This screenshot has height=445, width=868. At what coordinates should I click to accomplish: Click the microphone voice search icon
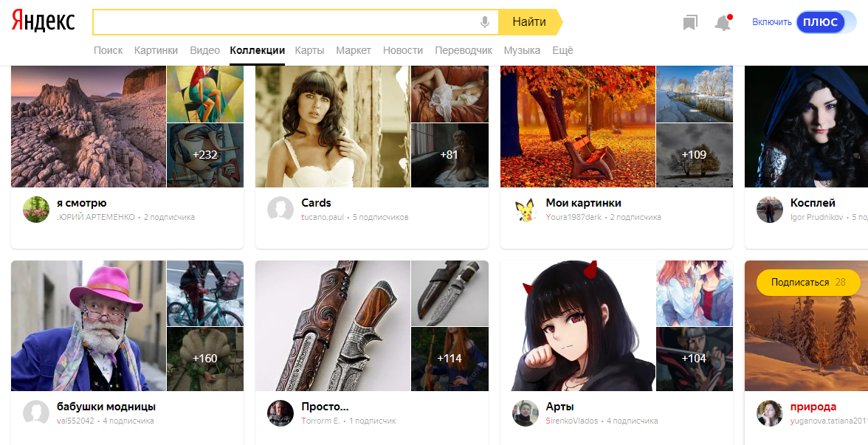coord(485,22)
